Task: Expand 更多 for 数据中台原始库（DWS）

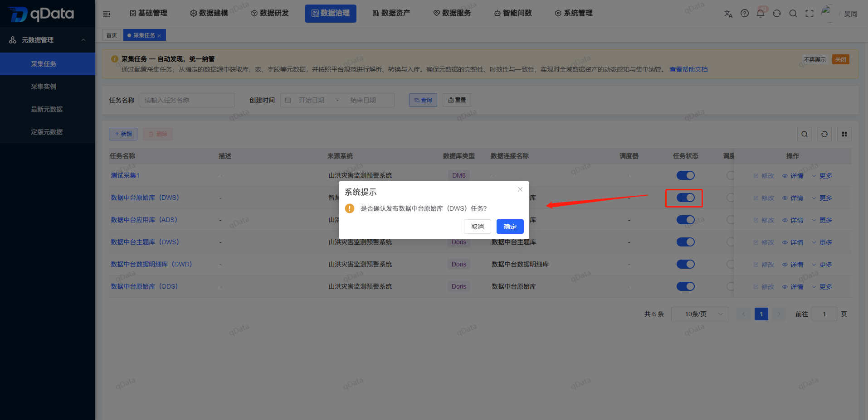Action: coord(822,198)
